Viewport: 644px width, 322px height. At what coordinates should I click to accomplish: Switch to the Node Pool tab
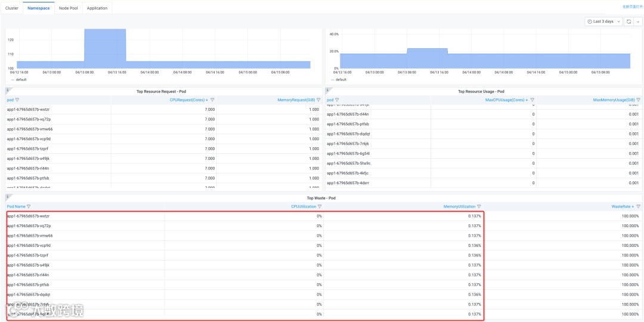(68, 8)
